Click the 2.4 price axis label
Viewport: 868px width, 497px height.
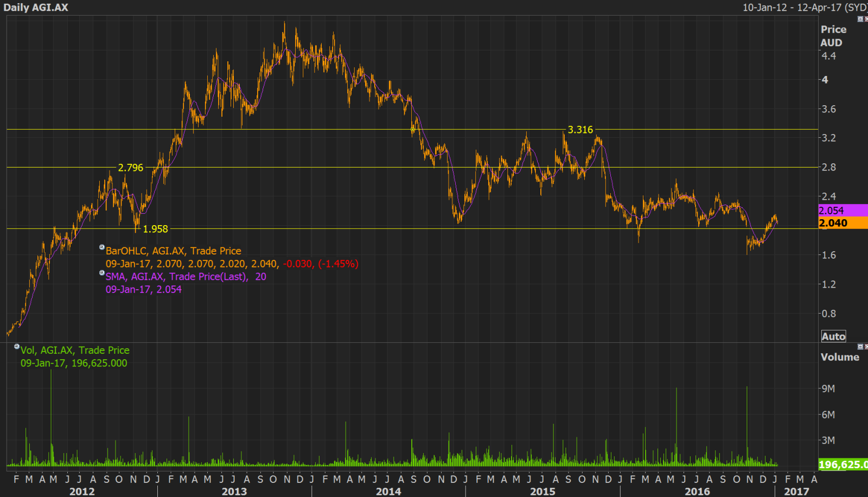(x=829, y=196)
